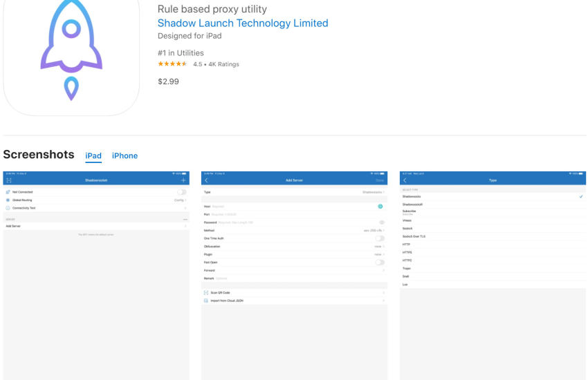Click the '4.5 • 4K Ratings' text
588x380 pixels.
point(216,64)
